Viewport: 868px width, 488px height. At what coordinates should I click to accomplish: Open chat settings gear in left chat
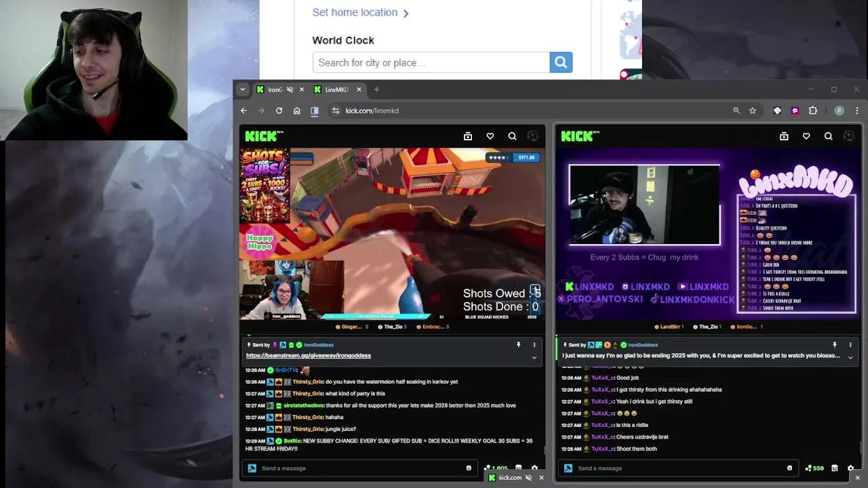[534, 468]
